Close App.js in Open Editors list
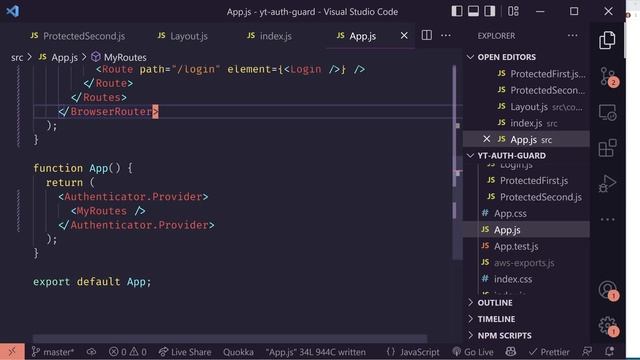This screenshot has width=640, height=360. point(487,139)
